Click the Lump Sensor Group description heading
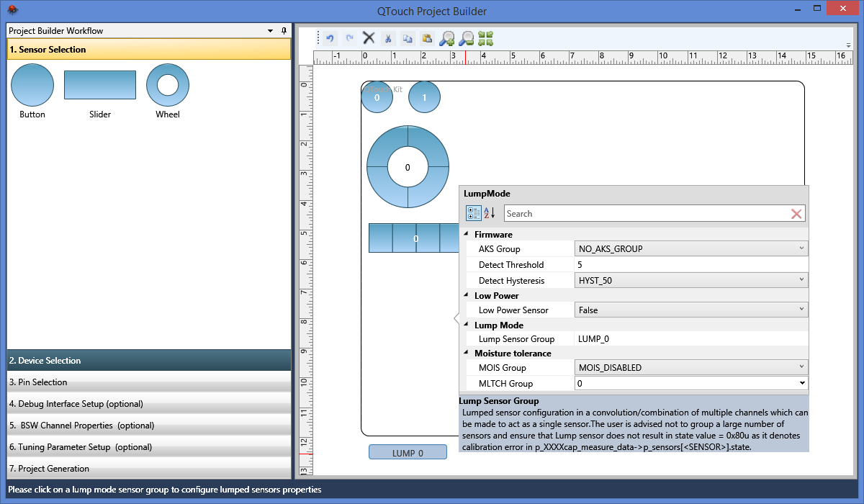Viewport: 864px width, 504px height. pos(498,401)
